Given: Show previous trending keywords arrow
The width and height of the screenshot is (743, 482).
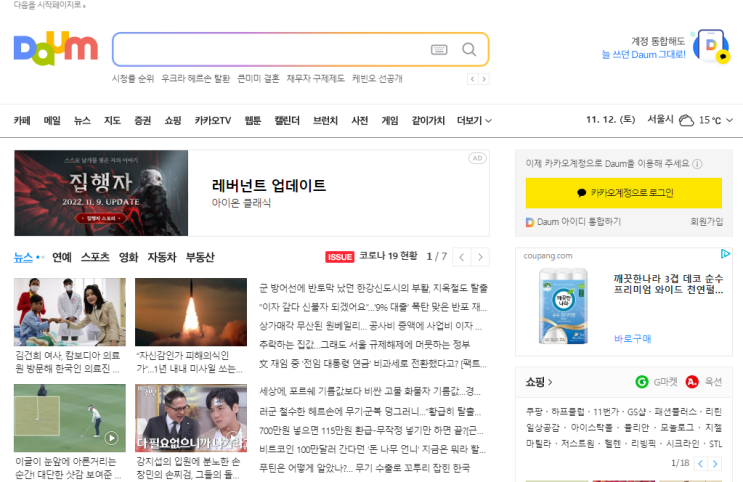Looking at the screenshot, I should pyautogui.click(x=472, y=79).
